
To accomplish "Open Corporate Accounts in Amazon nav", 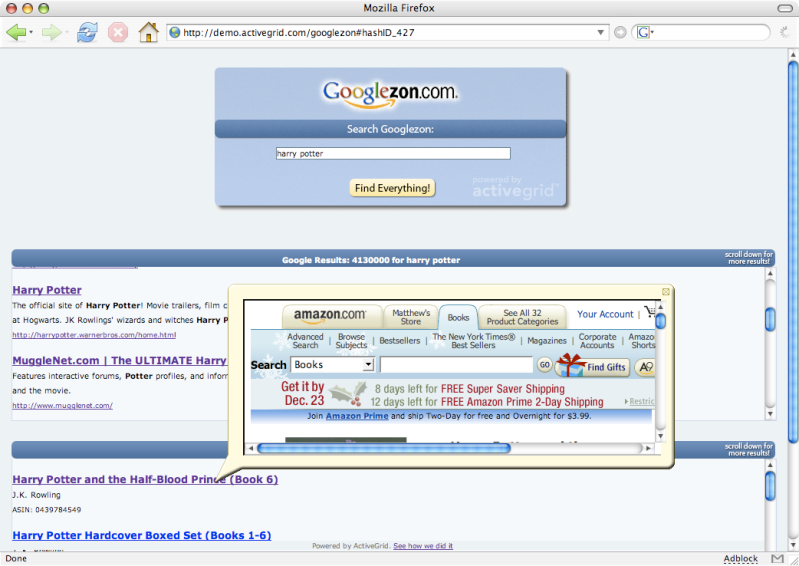I will click(x=597, y=341).
